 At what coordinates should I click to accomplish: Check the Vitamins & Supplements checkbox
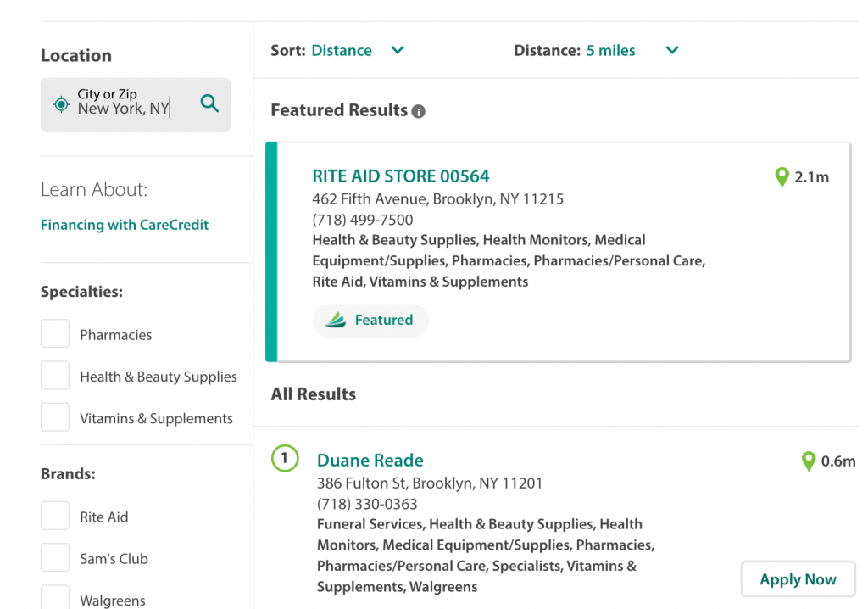coord(55,416)
